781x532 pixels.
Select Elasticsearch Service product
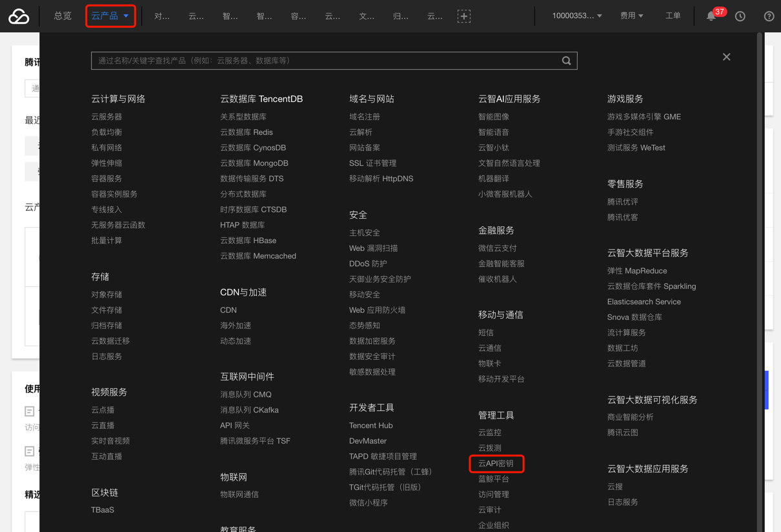[644, 302]
